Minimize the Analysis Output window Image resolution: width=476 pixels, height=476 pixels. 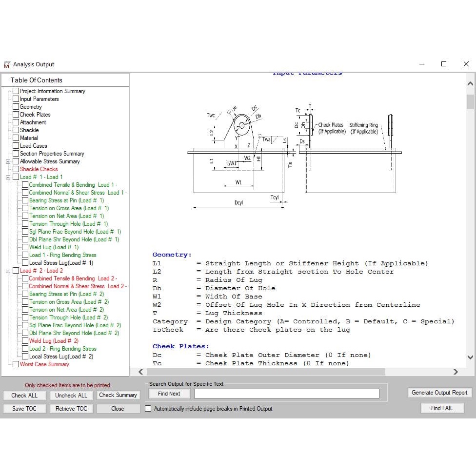(x=422, y=64)
